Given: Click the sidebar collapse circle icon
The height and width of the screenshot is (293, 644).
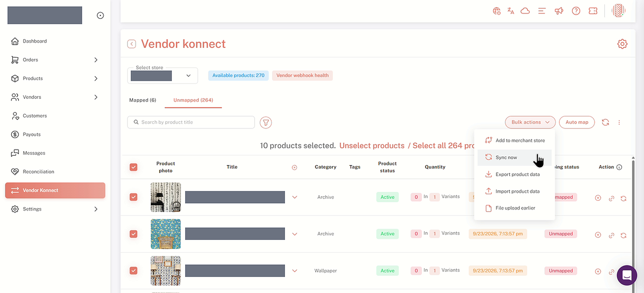Looking at the screenshot, I should tap(100, 15).
